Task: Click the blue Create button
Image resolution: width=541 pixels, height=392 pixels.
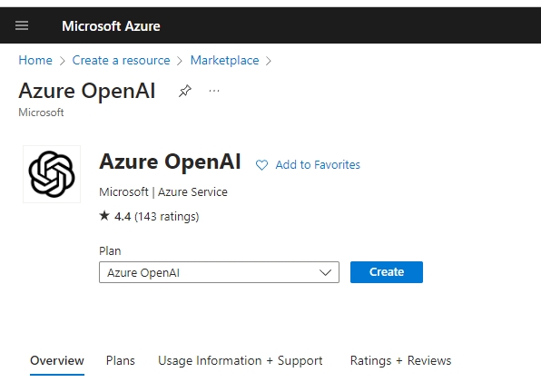Action: (x=387, y=272)
